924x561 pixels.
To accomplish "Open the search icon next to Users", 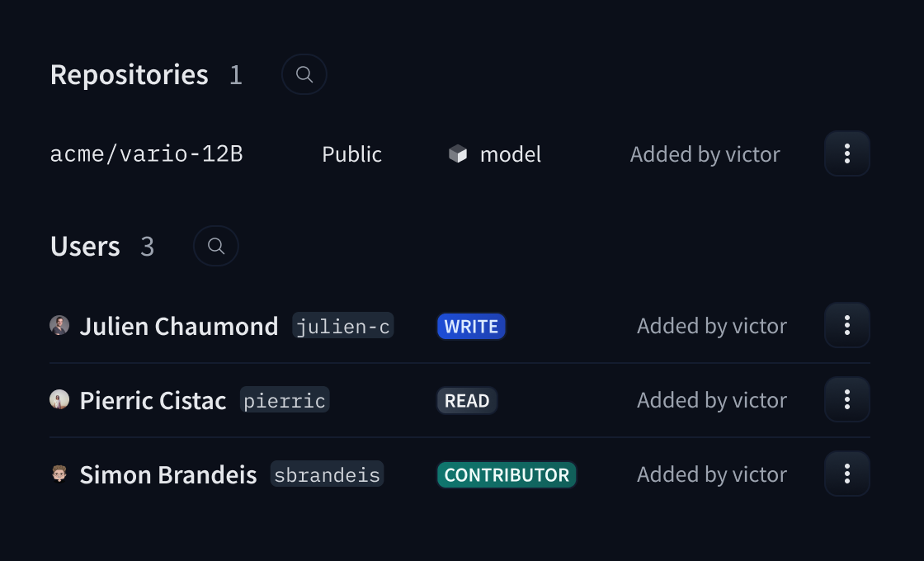I will [x=215, y=246].
